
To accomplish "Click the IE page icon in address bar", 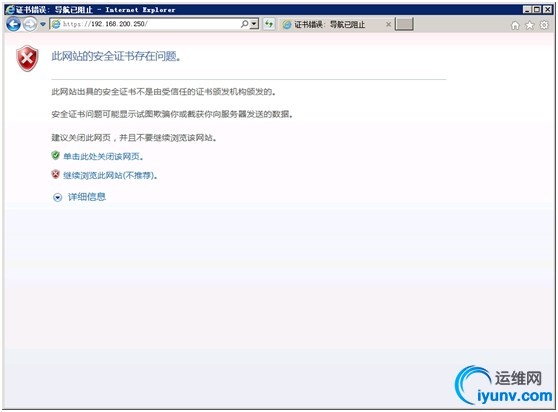I will pos(56,24).
